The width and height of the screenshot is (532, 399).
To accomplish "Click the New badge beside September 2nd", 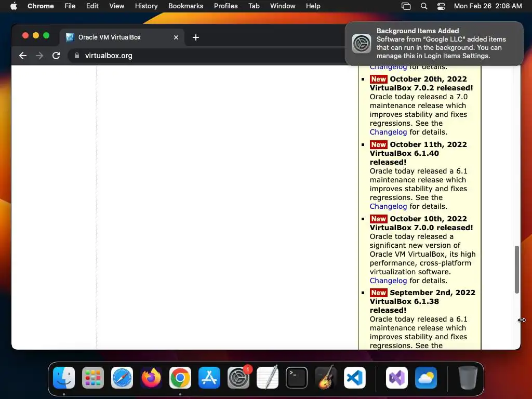I will (x=379, y=292).
